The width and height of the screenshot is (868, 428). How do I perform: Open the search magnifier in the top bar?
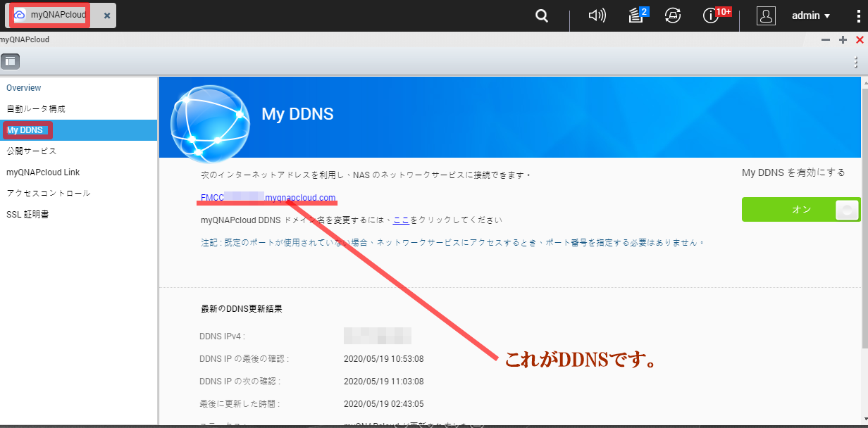click(542, 15)
